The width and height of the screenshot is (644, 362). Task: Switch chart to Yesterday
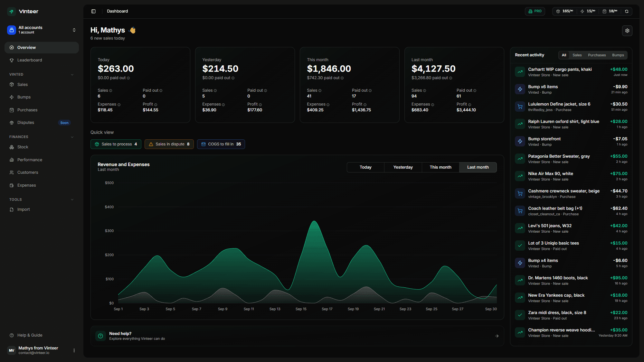tap(403, 167)
